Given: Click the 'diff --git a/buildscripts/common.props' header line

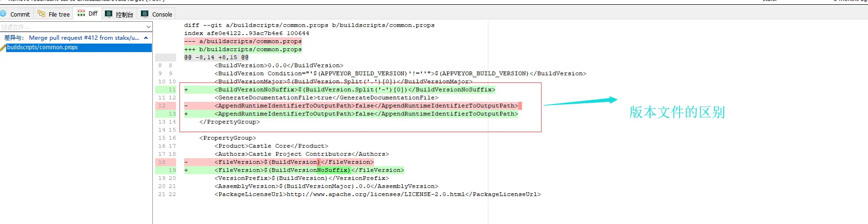Looking at the screenshot, I should (309, 25).
